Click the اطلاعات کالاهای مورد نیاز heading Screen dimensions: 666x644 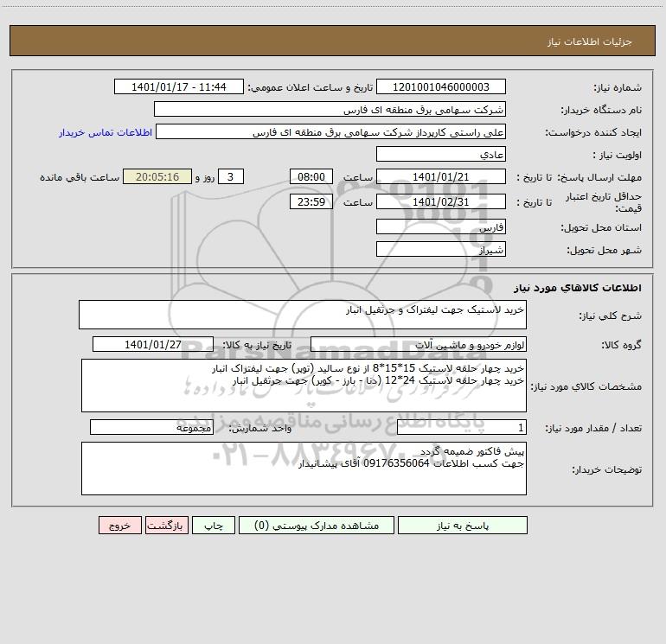coord(578,288)
